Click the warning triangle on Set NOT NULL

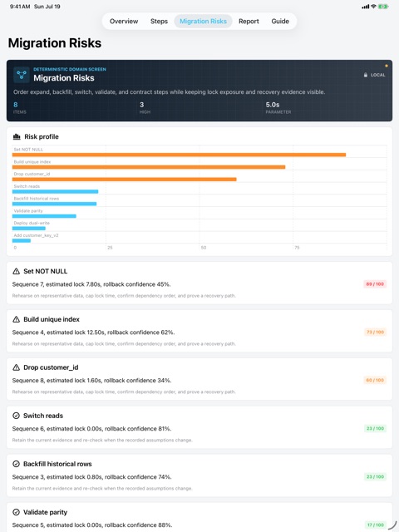[x=16, y=271]
